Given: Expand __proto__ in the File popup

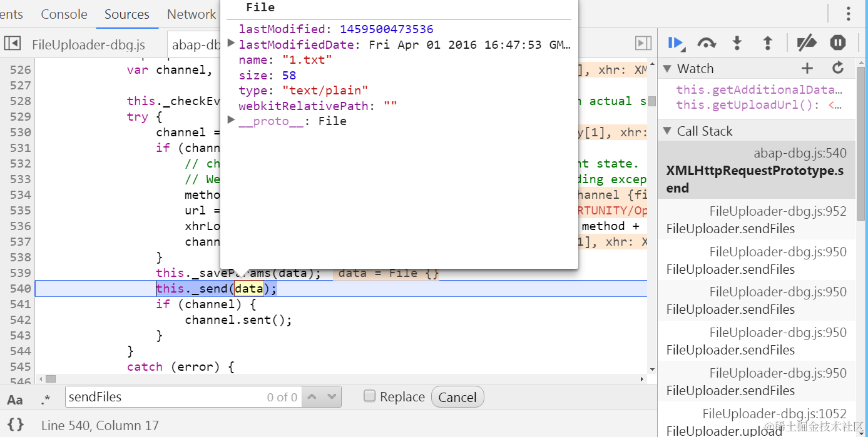Looking at the screenshot, I should (x=231, y=119).
